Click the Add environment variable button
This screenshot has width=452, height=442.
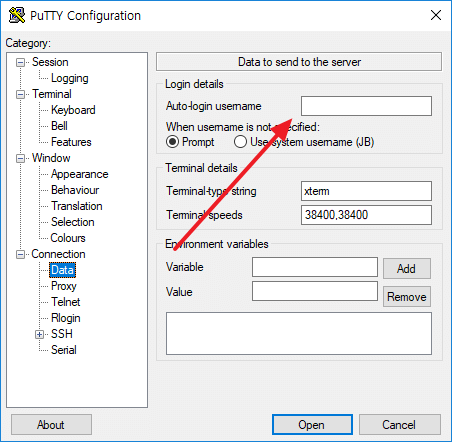(x=407, y=268)
